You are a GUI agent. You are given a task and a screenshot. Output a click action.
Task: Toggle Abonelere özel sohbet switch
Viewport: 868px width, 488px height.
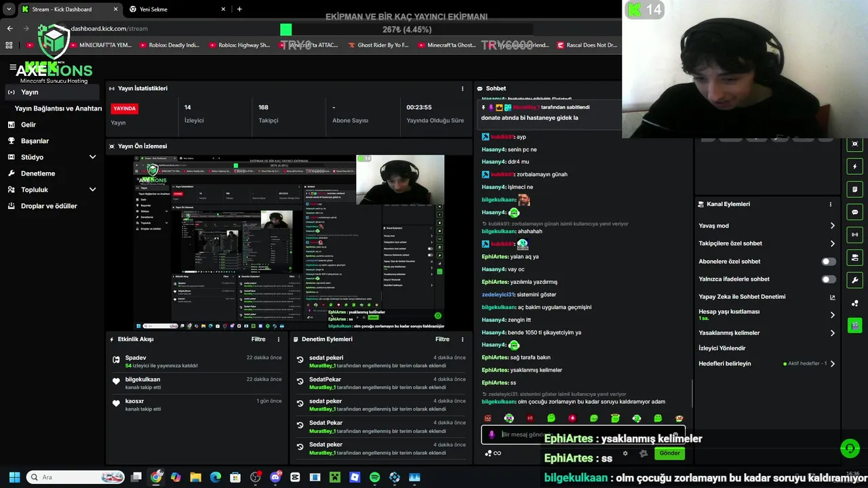(829, 262)
